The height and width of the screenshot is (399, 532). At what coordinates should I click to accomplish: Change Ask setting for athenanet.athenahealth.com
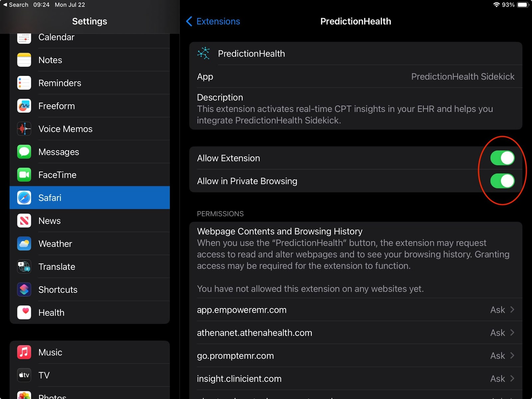pyautogui.click(x=497, y=333)
